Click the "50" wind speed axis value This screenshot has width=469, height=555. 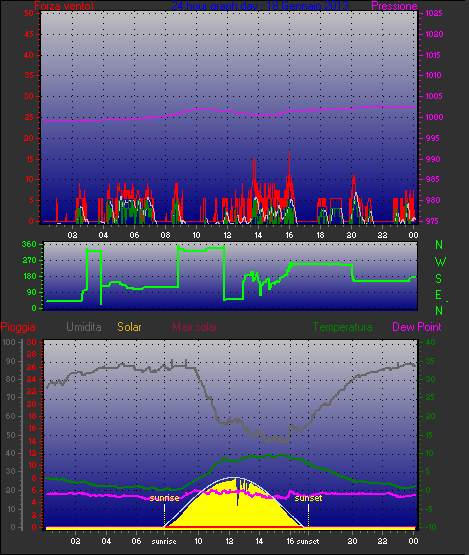click(x=29, y=13)
